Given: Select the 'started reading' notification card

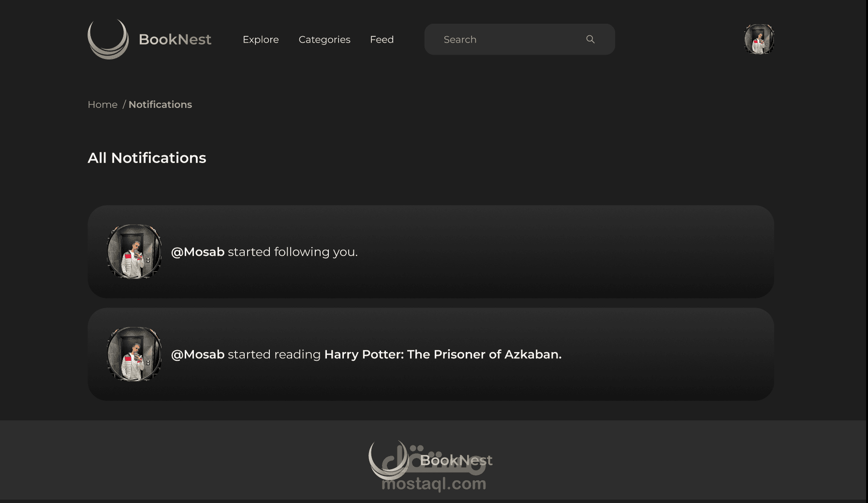Looking at the screenshot, I should [x=431, y=354].
